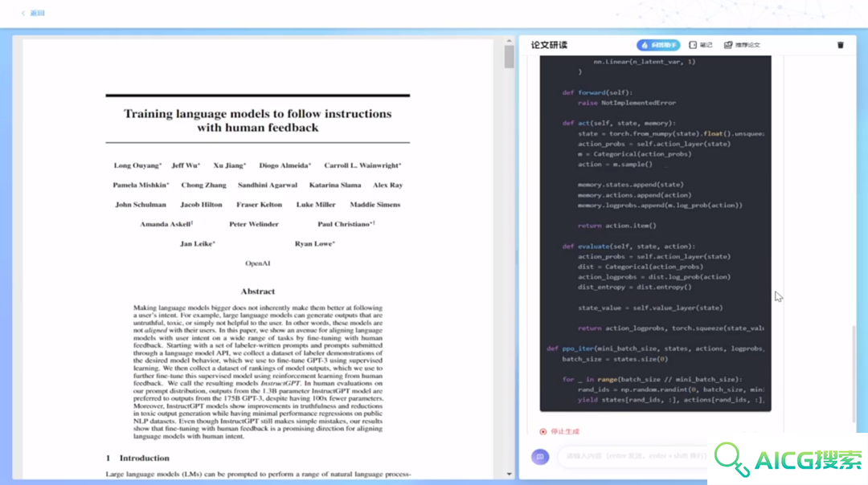Click author name 'Diogo Almeida'
Image resolution: width=868 pixels, height=485 pixels.
coord(285,165)
